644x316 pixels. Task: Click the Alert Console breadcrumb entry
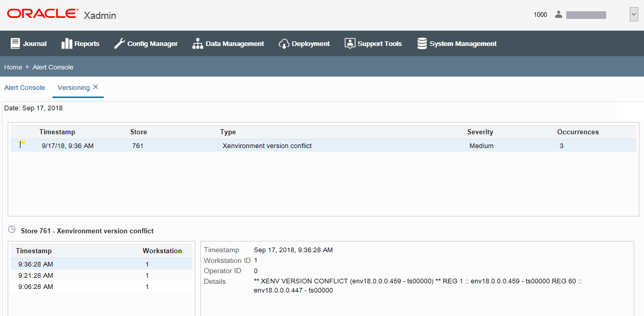[53, 67]
